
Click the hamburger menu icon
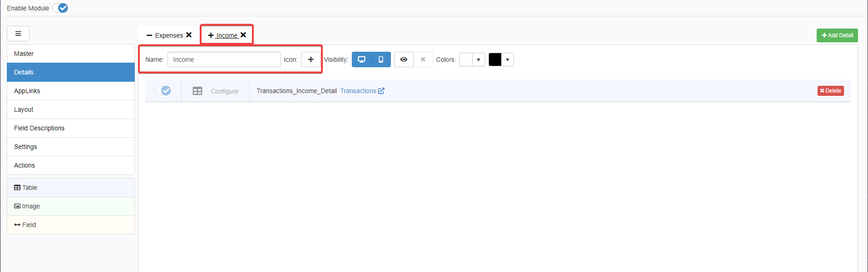[x=18, y=34]
